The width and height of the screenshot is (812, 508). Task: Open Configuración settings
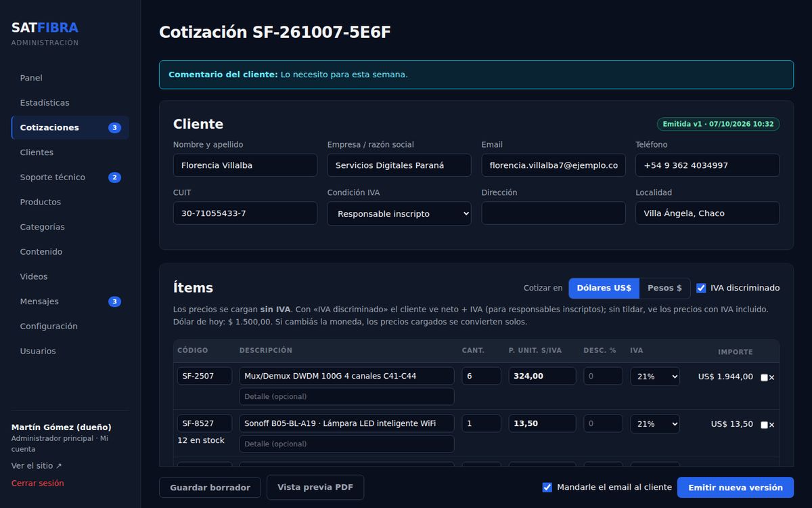click(x=70, y=326)
